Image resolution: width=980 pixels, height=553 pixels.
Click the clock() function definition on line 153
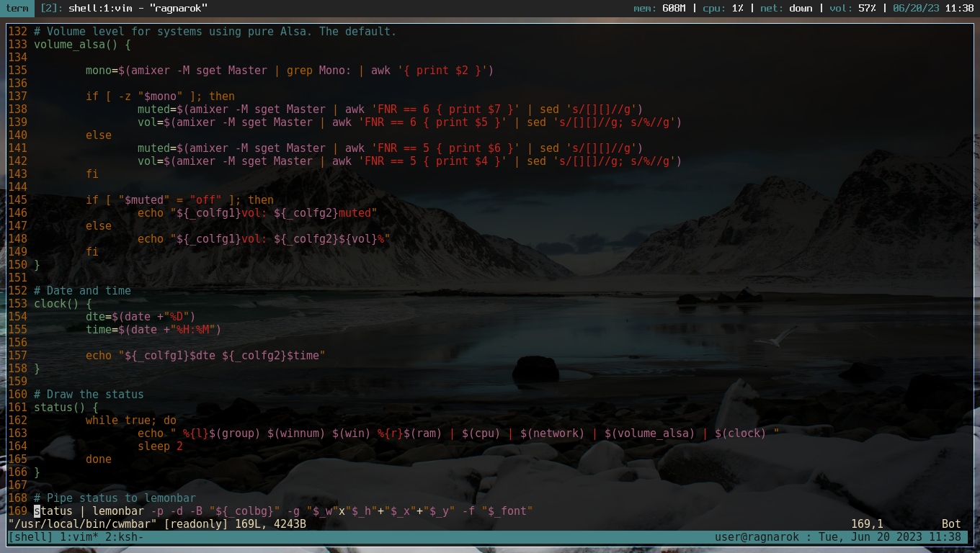tap(63, 304)
